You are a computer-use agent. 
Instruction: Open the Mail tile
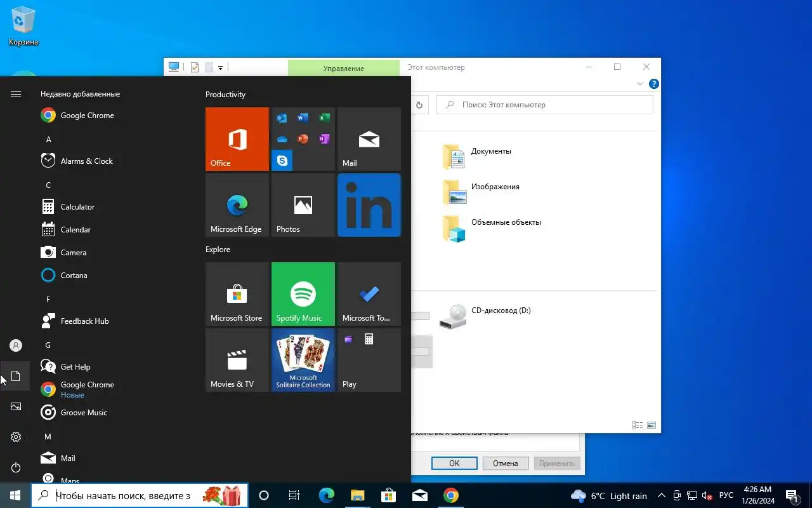click(369, 139)
